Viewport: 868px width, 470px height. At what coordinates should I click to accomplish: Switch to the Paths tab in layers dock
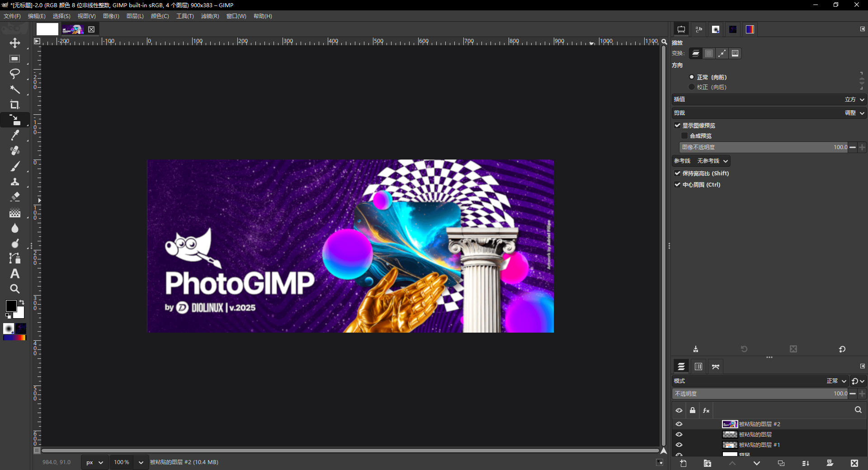pos(716,367)
